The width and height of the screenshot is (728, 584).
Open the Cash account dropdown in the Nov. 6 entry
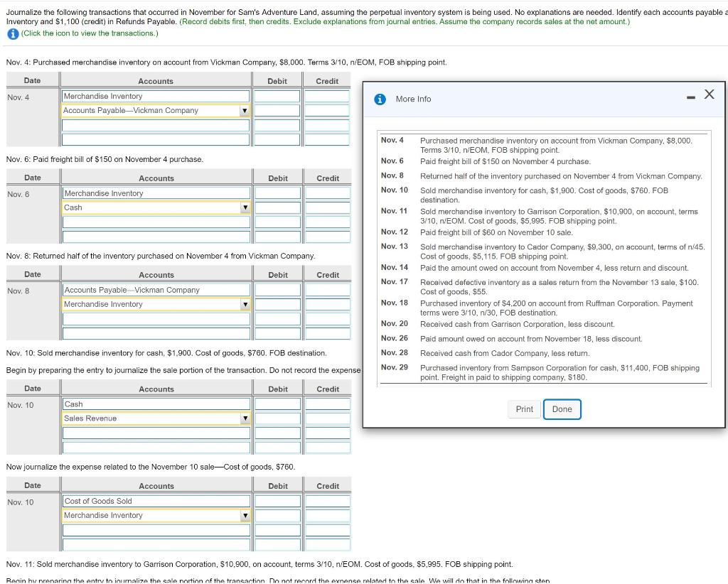click(x=245, y=208)
